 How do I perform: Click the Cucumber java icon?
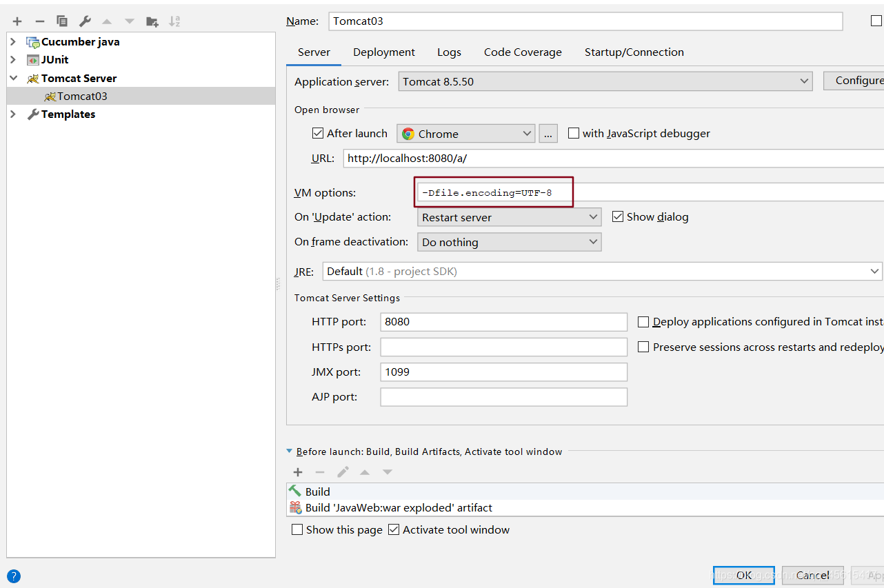(32, 42)
